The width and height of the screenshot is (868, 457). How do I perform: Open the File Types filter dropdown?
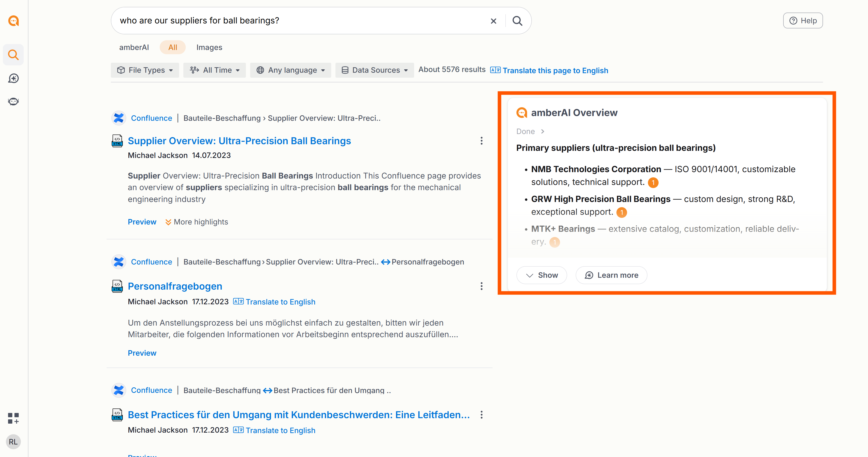coord(145,70)
